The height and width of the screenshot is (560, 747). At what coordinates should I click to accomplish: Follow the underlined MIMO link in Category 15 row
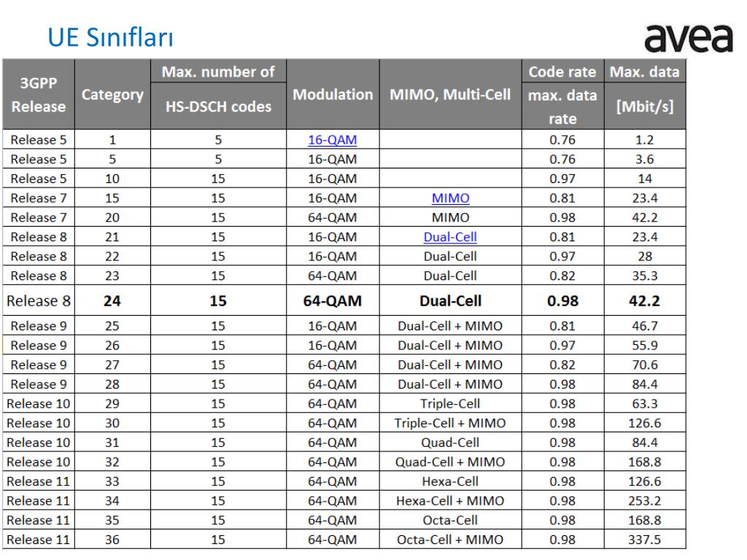(x=450, y=198)
